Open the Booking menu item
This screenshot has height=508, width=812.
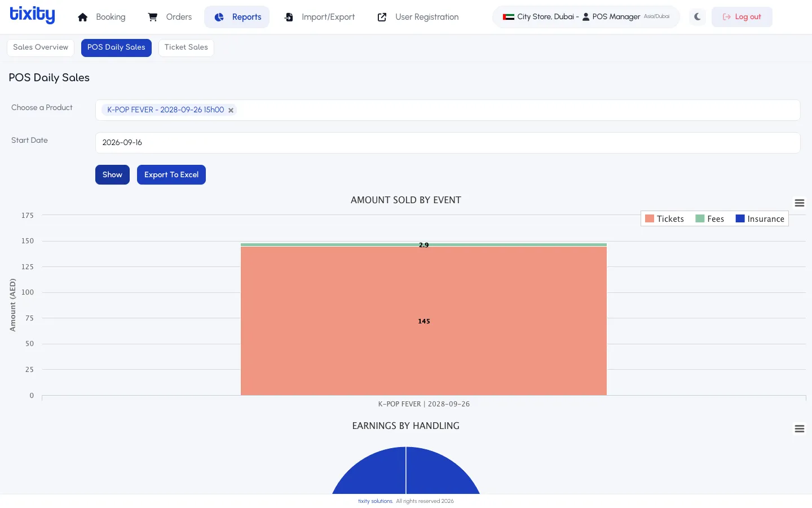(x=102, y=17)
